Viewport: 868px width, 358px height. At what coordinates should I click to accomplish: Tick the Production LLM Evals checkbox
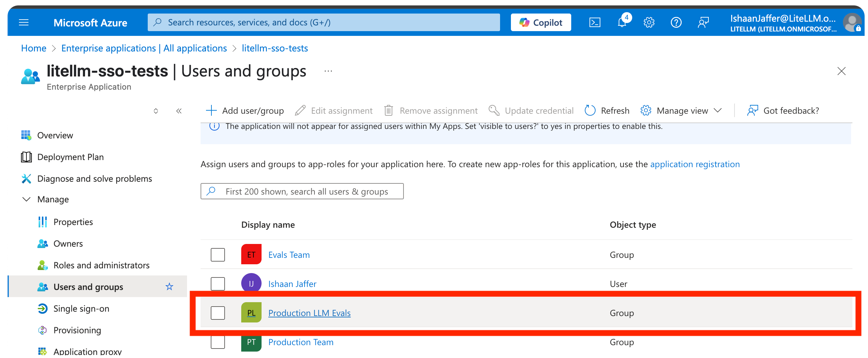coord(218,313)
